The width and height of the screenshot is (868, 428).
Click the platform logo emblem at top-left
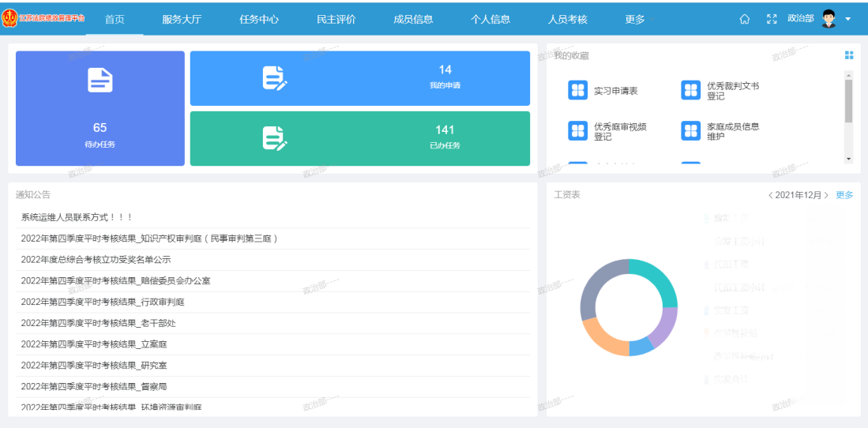pos(9,19)
